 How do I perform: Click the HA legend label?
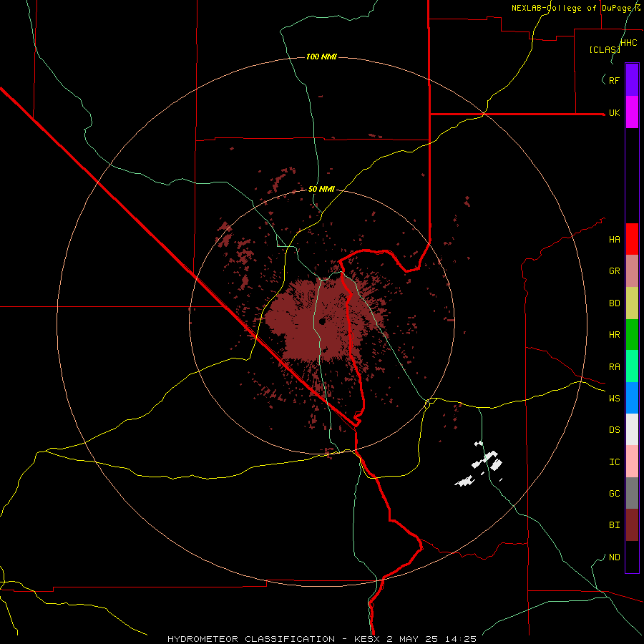614,240
